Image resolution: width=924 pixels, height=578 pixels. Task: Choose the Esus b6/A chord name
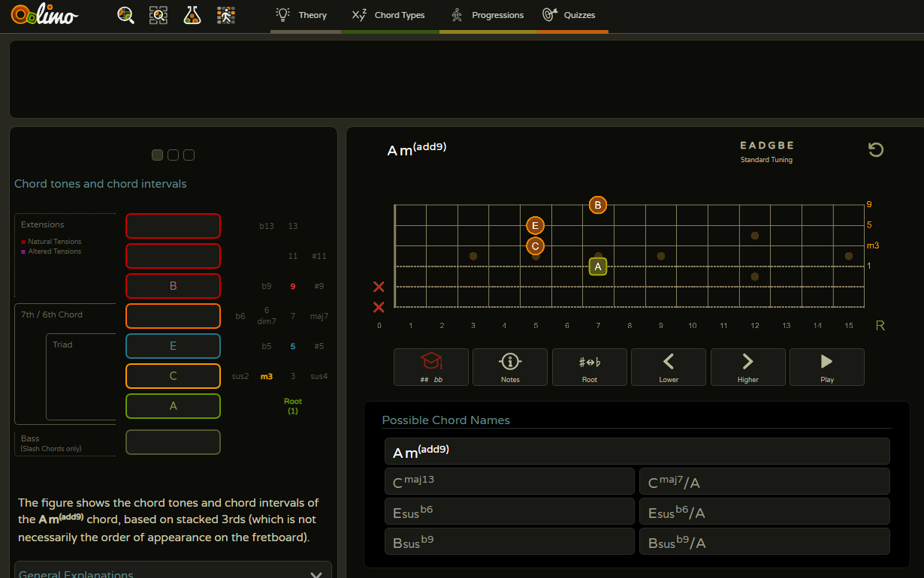coord(765,511)
